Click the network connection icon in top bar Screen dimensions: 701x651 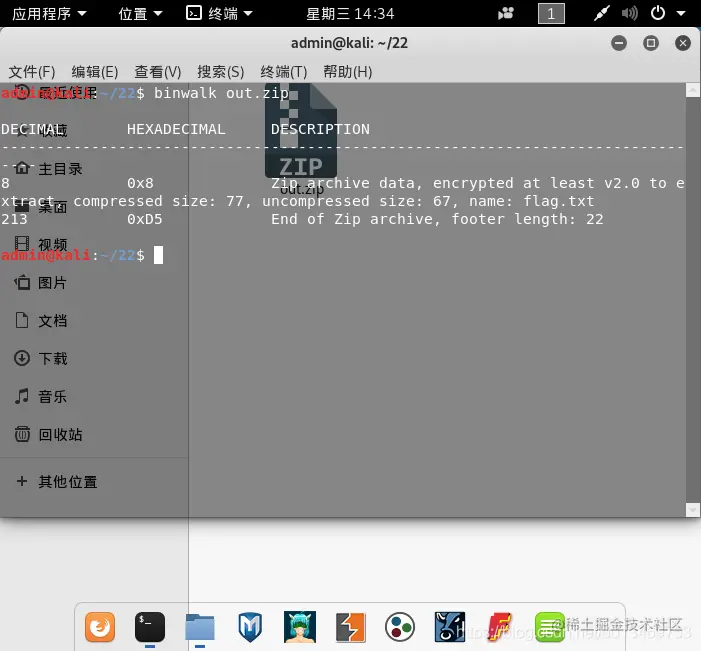coord(602,13)
